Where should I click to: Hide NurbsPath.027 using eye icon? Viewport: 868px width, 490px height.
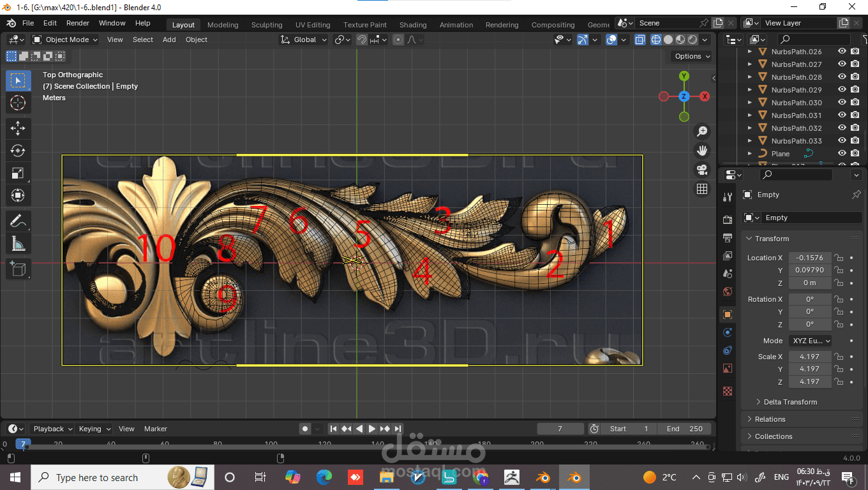(x=842, y=64)
